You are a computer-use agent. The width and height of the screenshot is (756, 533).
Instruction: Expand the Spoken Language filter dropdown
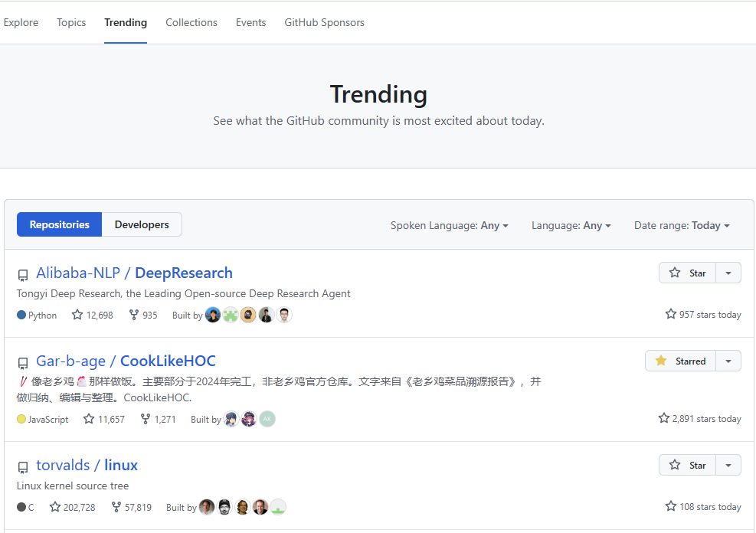(x=450, y=225)
